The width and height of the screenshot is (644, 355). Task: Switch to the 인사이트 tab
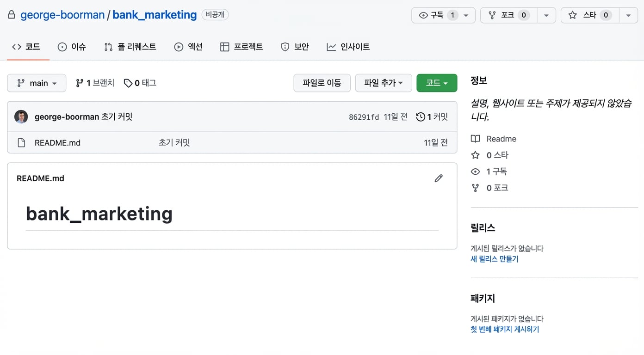(x=348, y=47)
